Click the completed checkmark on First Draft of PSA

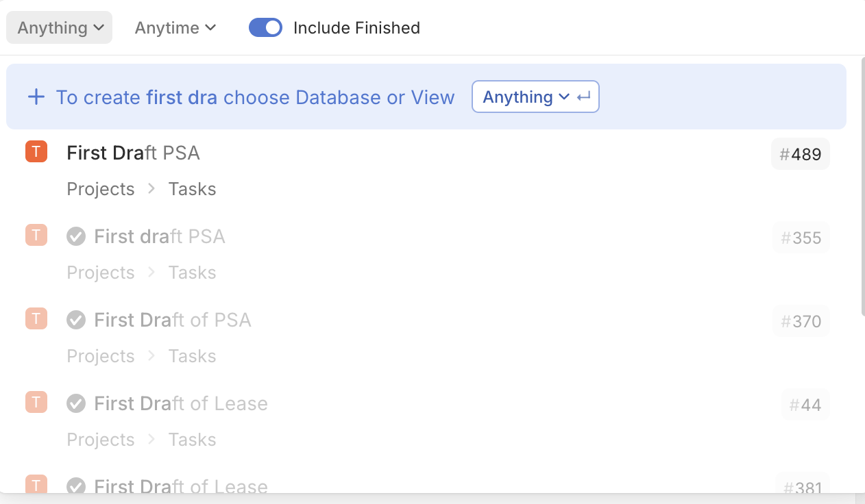click(76, 320)
